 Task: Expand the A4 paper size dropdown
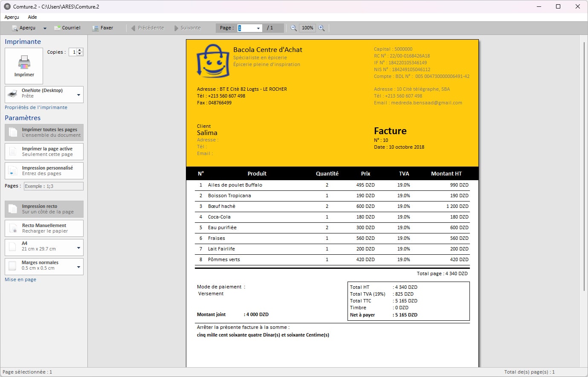[x=78, y=247]
